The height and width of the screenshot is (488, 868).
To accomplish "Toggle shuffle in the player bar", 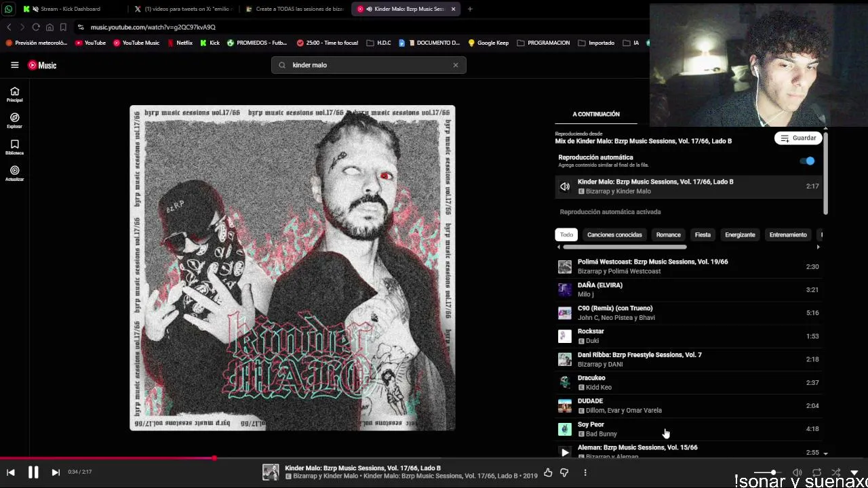I will click(x=835, y=472).
